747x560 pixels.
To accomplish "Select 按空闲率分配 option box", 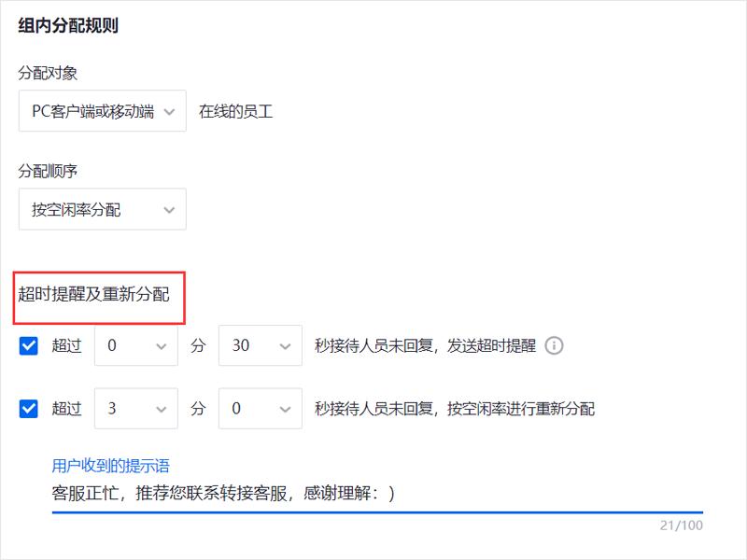I will (x=101, y=209).
